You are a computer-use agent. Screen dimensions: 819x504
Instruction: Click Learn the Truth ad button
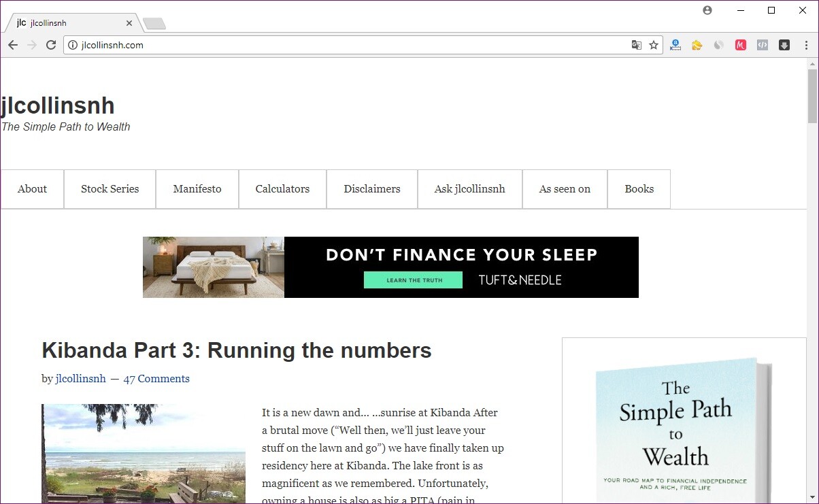point(413,280)
